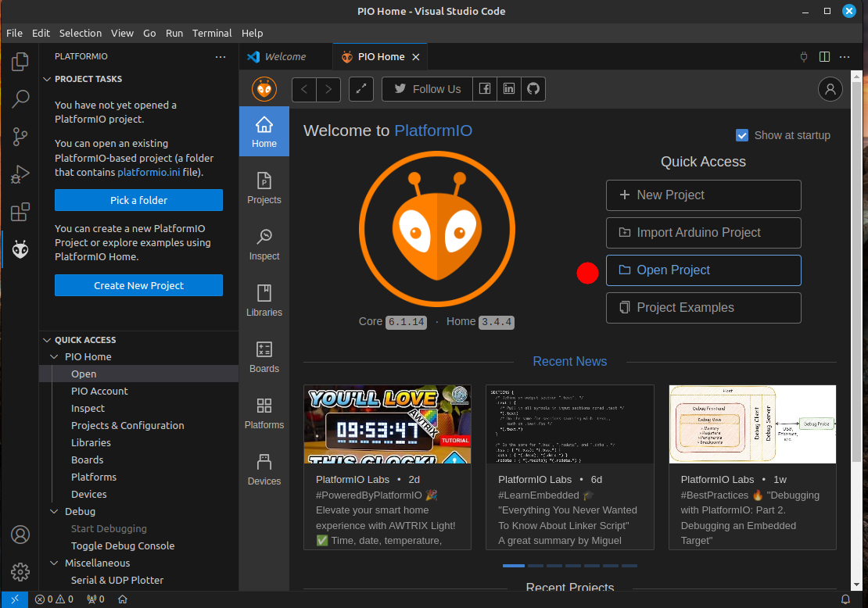Click New Project in Quick Access
Viewport: 868px width, 608px height.
703,195
